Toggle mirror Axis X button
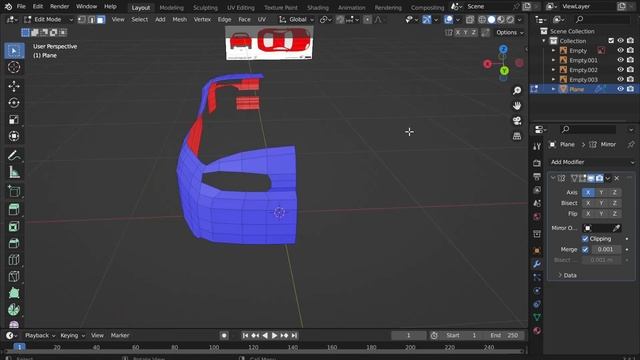Screen dimensions: 640x360 click(588, 192)
